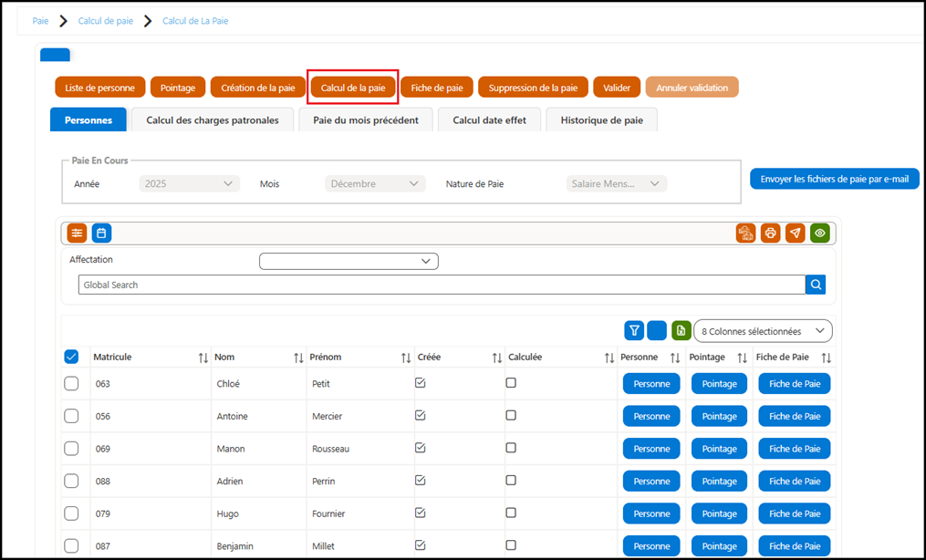Sort by Matricule column arrows
926x560 pixels.
pos(203,358)
